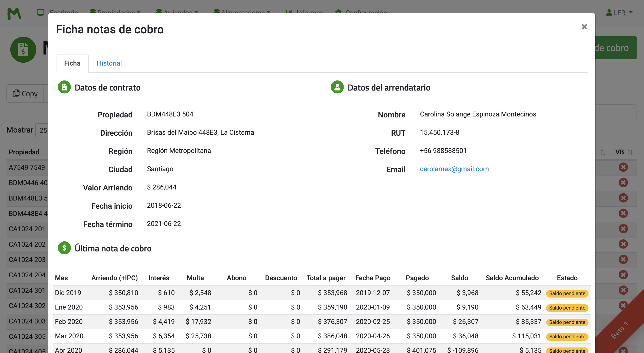Click the Saldo pendiente badge for Feb 2020
644x353 pixels.
[567, 322]
